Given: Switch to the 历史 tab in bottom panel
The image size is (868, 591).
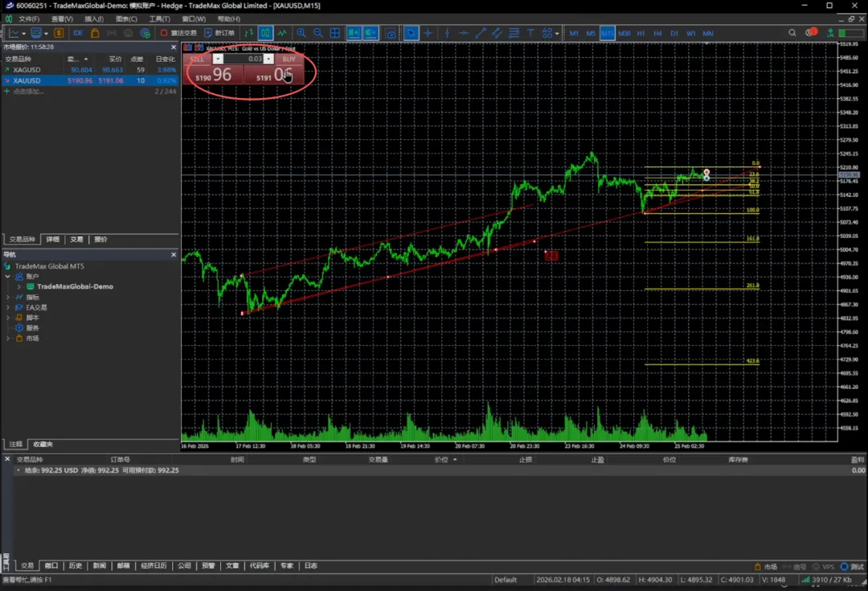Looking at the screenshot, I should [76, 565].
